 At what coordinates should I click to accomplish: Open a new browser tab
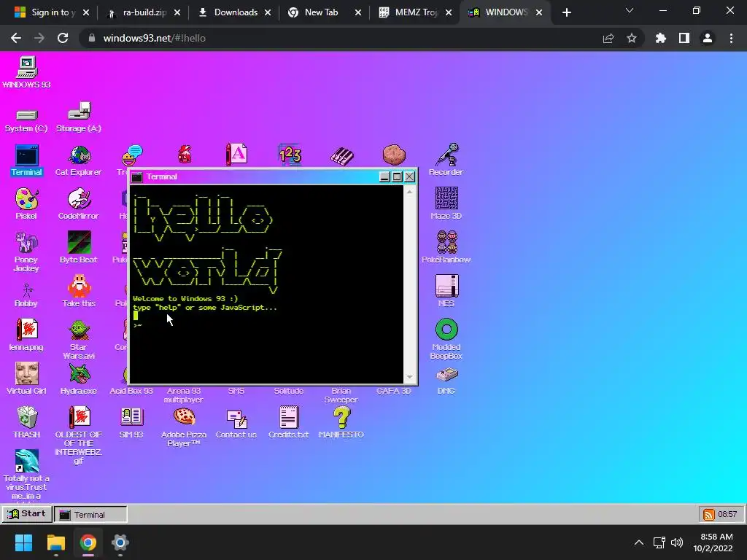click(566, 13)
